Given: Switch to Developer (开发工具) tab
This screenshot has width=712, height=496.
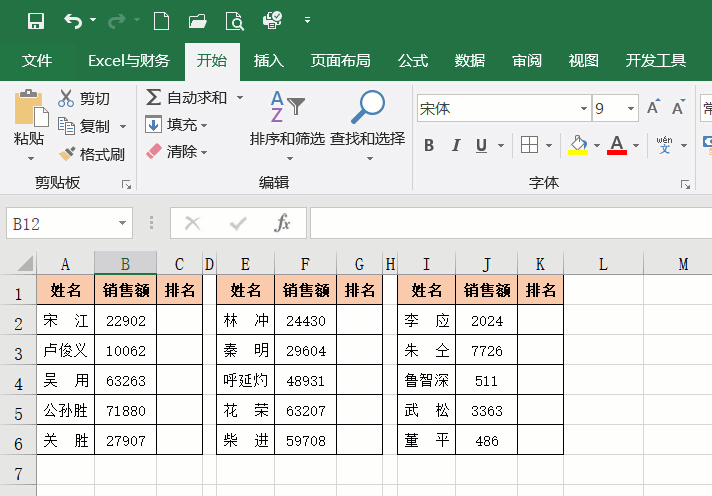Looking at the screenshot, I should pyautogui.click(x=656, y=60).
